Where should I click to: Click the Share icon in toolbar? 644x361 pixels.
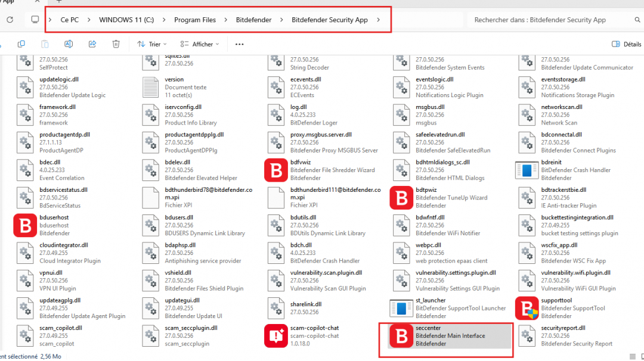click(92, 44)
